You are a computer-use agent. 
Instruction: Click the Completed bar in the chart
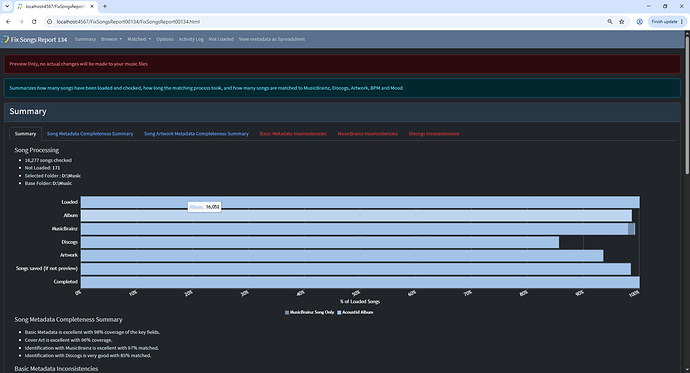click(x=360, y=282)
